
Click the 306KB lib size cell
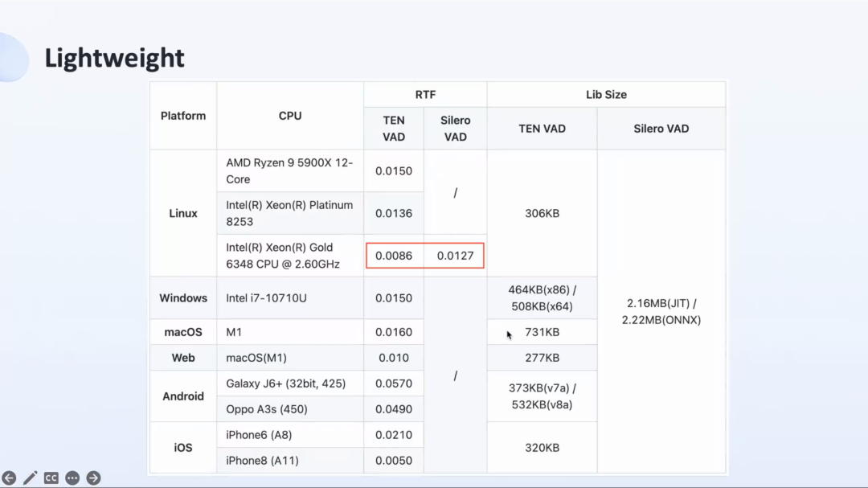(x=542, y=213)
